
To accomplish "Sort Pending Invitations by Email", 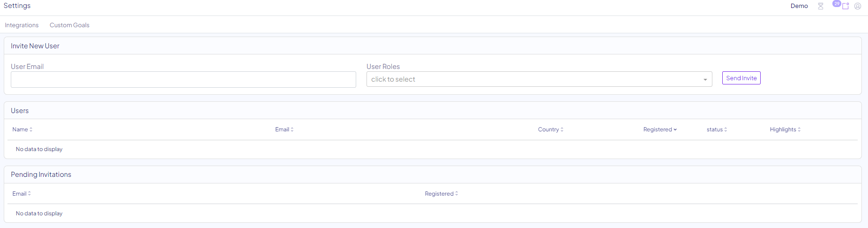I will [x=22, y=194].
